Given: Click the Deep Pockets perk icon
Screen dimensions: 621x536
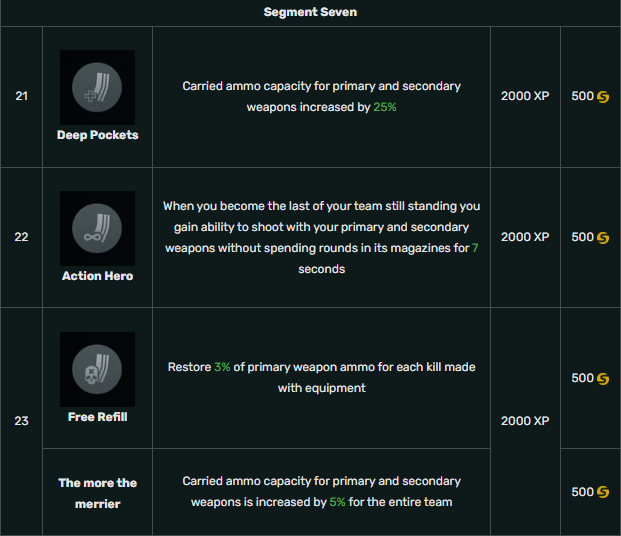Looking at the screenshot, I should 97,87.
